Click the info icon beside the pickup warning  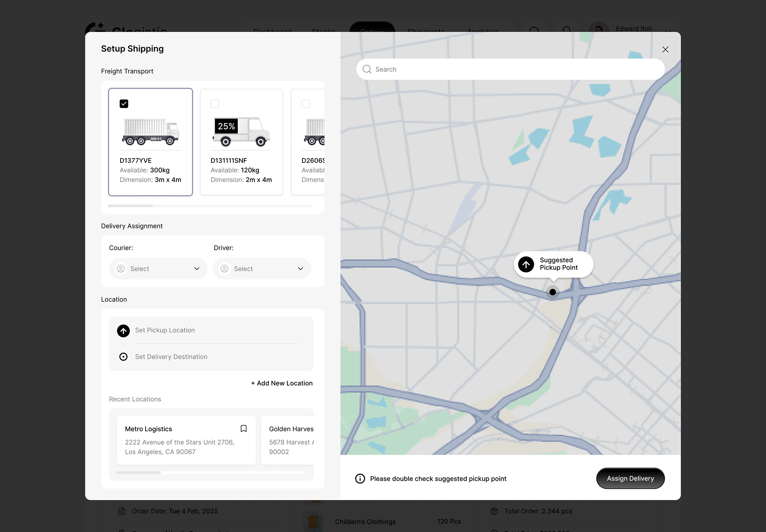[x=360, y=479]
